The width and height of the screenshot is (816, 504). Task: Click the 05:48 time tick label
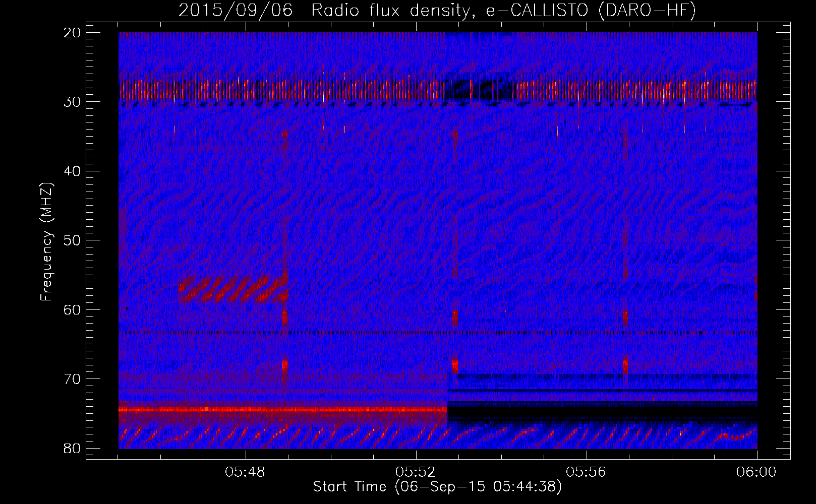click(246, 472)
